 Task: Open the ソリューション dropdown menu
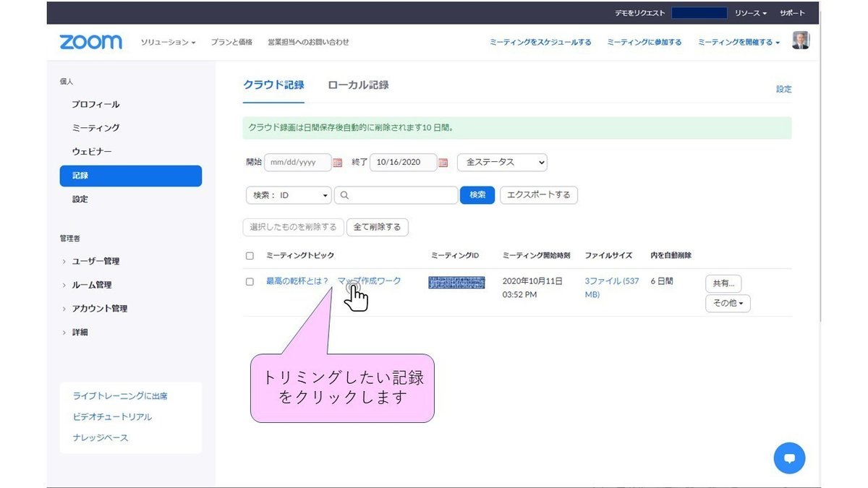[169, 43]
